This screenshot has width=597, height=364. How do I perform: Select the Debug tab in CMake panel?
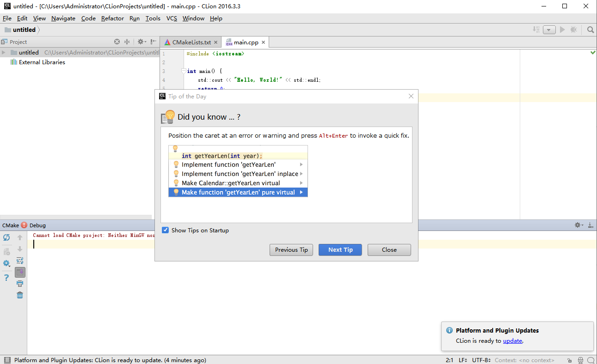pos(37,225)
